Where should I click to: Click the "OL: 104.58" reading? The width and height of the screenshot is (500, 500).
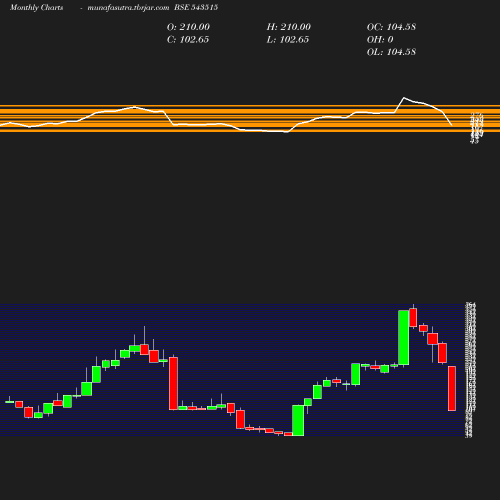[x=391, y=52]
